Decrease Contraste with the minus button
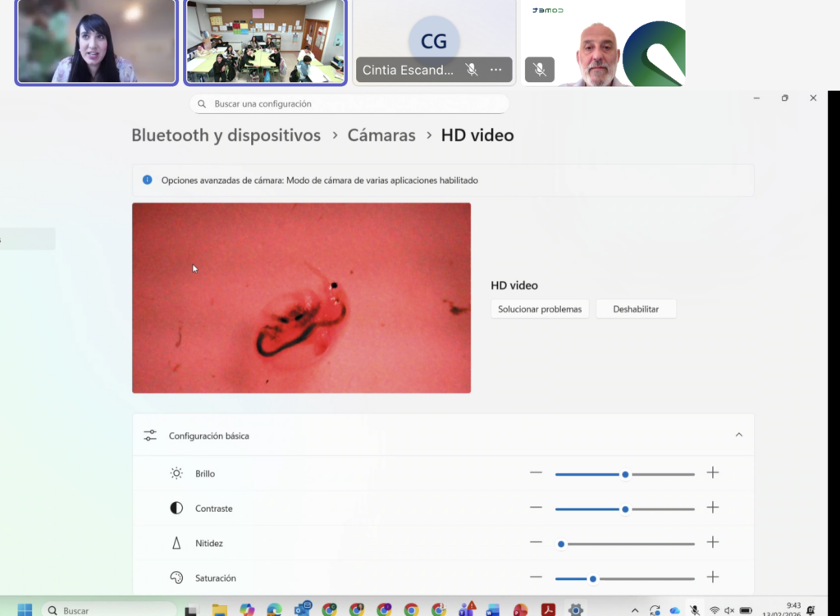Image resolution: width=840 pixels, height=616 pixels. 536,508
